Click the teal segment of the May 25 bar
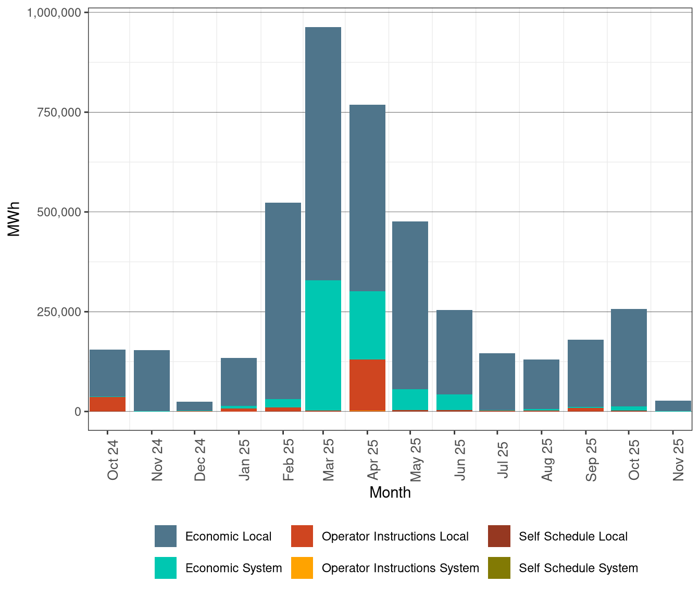The image size is (700, 595). (409, 399)
